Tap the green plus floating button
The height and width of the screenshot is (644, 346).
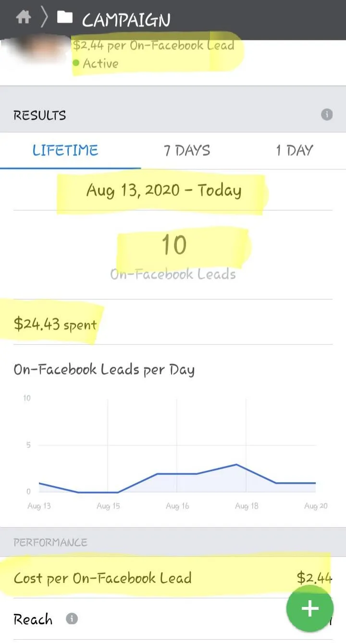tap(309, 608)
